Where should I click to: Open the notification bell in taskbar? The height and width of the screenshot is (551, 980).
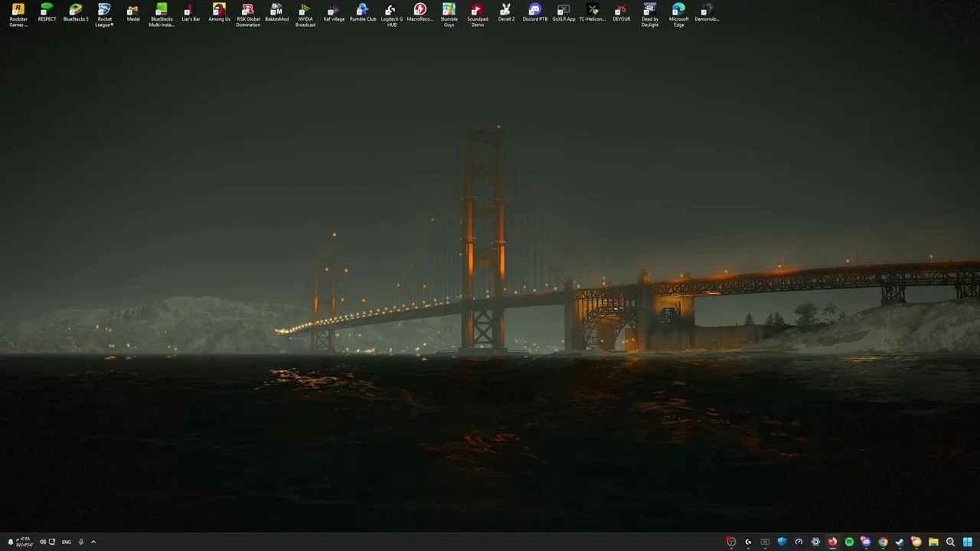(x=11, y=542)
